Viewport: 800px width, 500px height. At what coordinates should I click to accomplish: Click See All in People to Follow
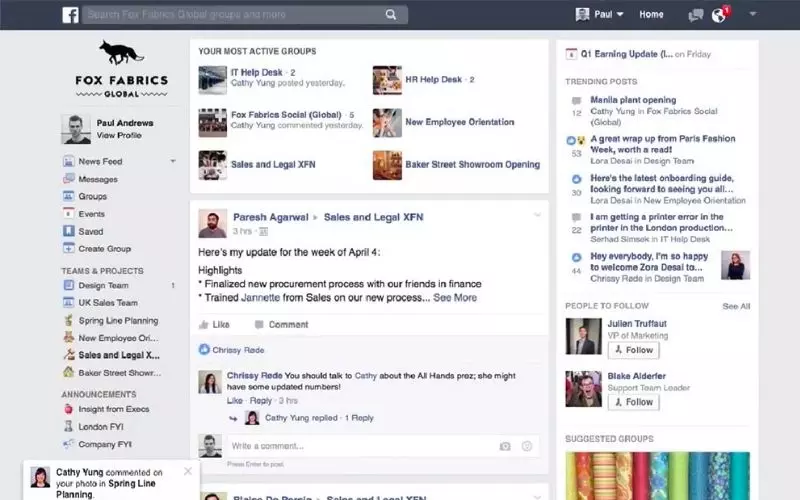(736, 306)
